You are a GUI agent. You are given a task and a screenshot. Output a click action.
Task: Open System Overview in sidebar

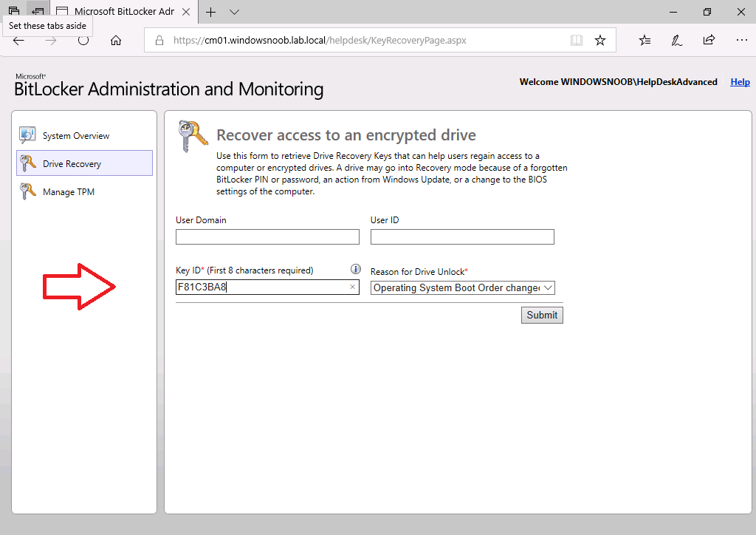point(84,135)
